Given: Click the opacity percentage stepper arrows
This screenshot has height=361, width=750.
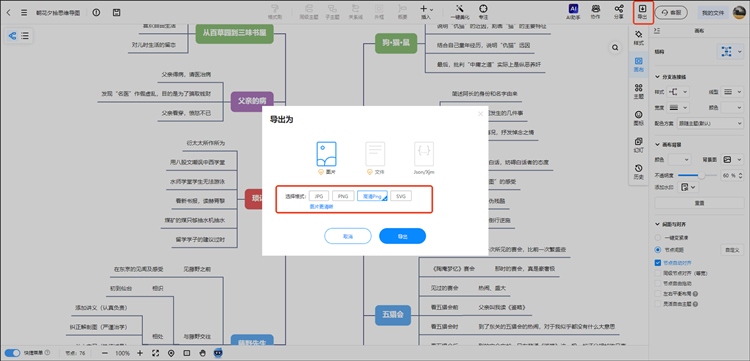Looking at the screenshot, I should click(741, 175).
